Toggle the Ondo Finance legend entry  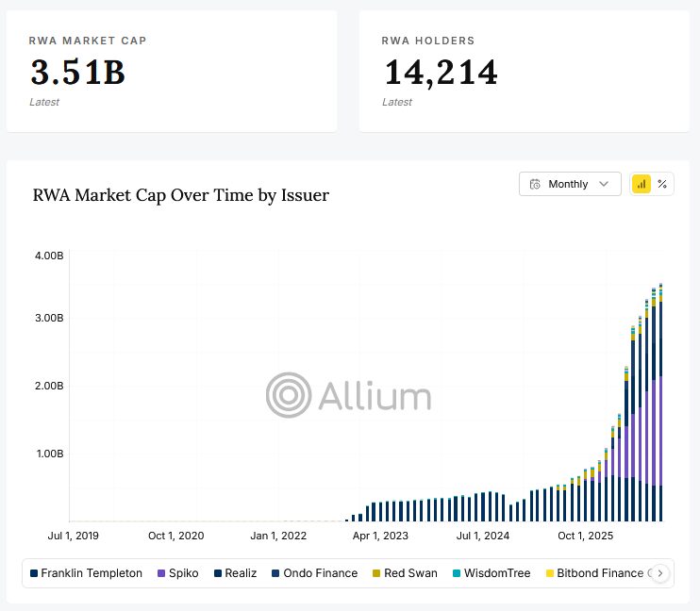(315, 573)
